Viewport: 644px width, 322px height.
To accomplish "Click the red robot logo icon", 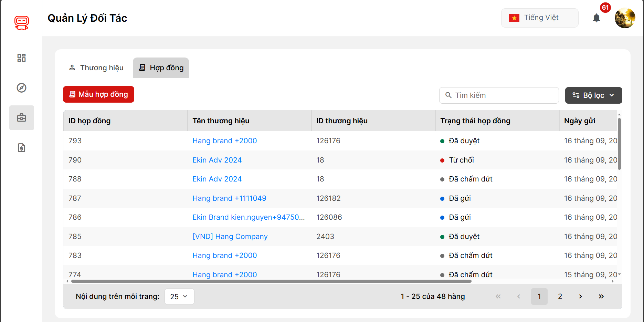I will tap(21, 23).
